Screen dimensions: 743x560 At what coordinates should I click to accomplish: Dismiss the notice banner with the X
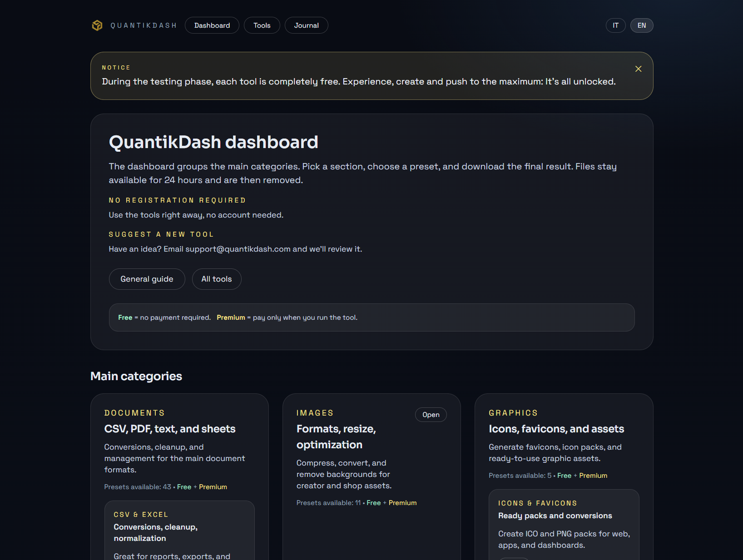638,69
